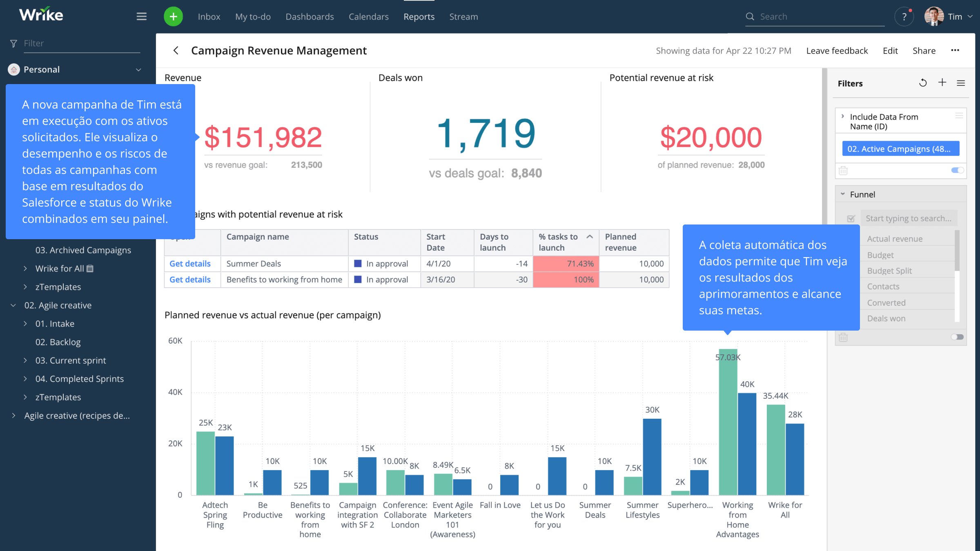Delete the Funnel filter via trash icon

[843, 337]
